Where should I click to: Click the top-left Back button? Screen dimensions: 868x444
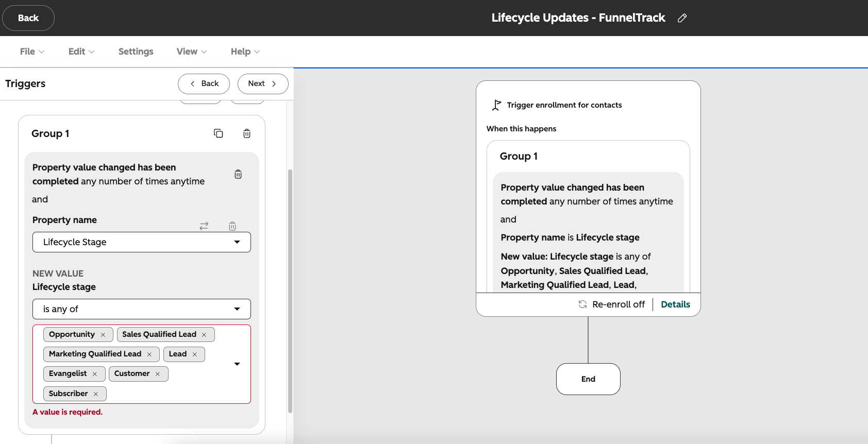tap(28, 18)
